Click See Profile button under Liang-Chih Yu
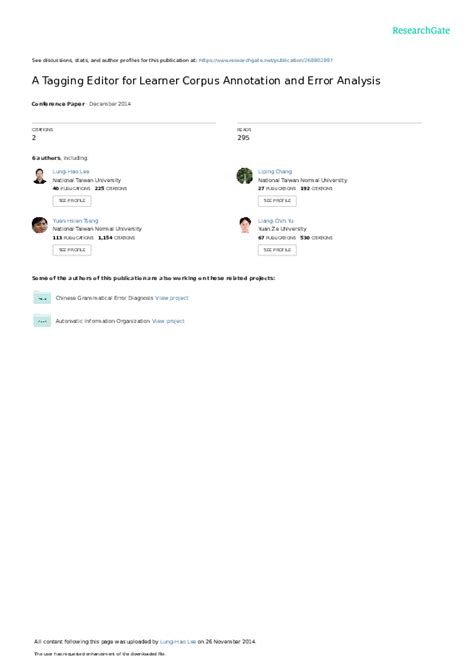Viewport: 474px width, 669px height. 277,250
